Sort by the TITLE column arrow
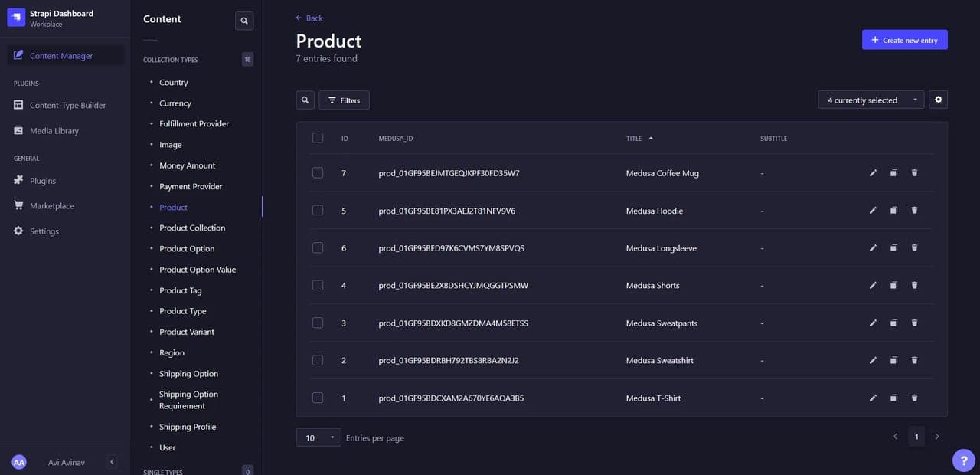This screenshot has height=475, width=980. (x=651, y=139)
